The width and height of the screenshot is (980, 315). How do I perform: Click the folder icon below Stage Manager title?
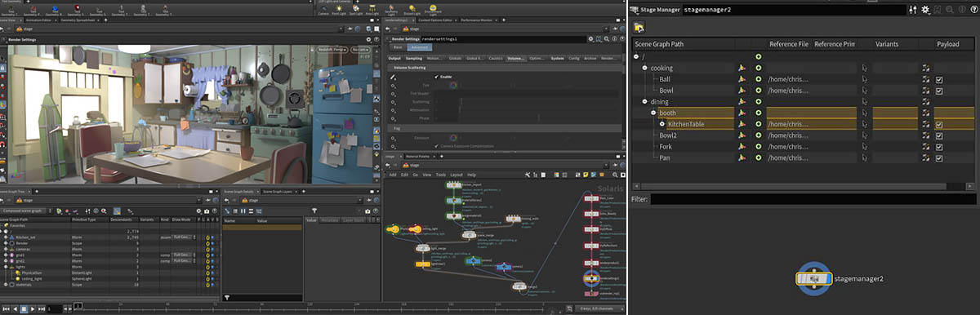coord(639,28)
